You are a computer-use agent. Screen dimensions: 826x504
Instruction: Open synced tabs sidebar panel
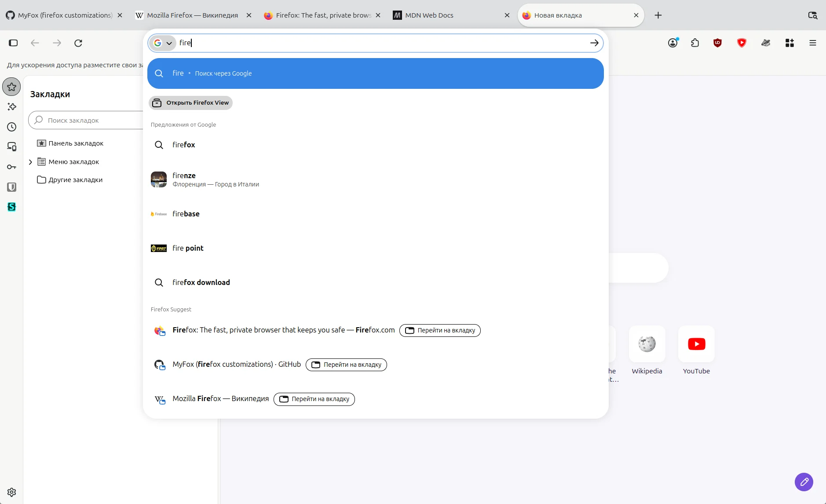pos(12,146)
